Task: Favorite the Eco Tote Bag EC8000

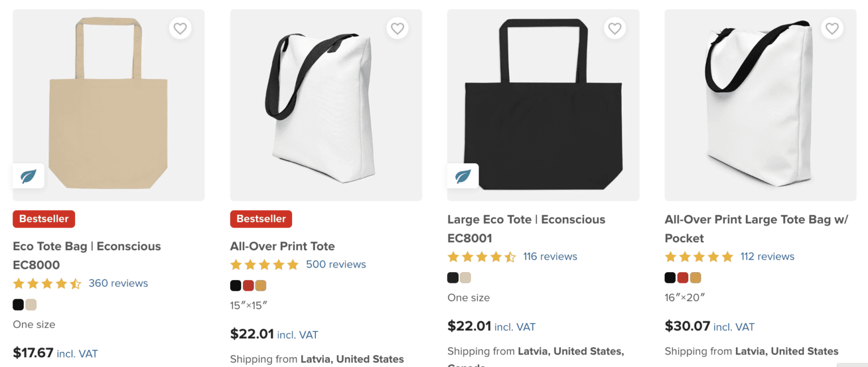Action: pyautogui.click(x=180, y=28)
